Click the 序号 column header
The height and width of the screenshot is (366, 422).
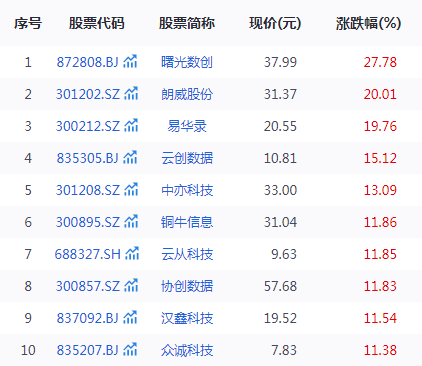coord(28,23)
